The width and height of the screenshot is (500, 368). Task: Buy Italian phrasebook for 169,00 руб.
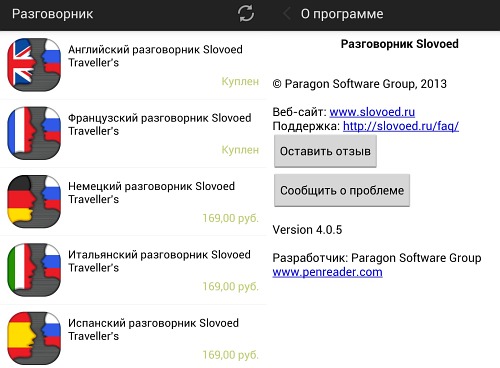click(230, 286)
